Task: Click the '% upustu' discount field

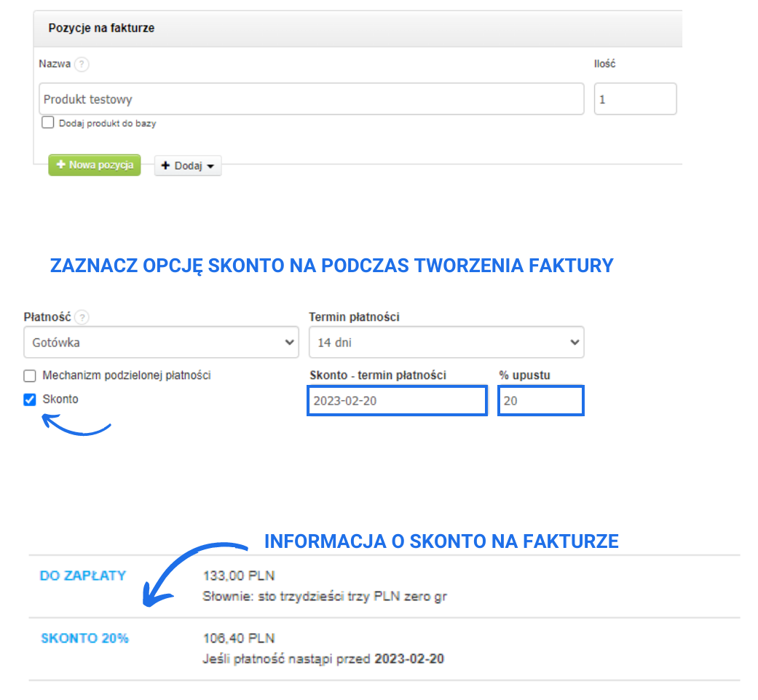Action: pos(541,400)
